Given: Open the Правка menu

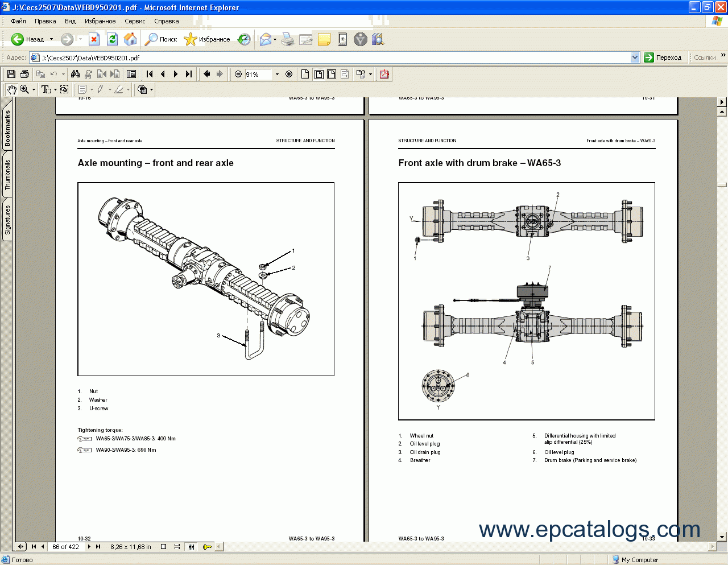Looking at the screenshot, I should pos(45,21).
